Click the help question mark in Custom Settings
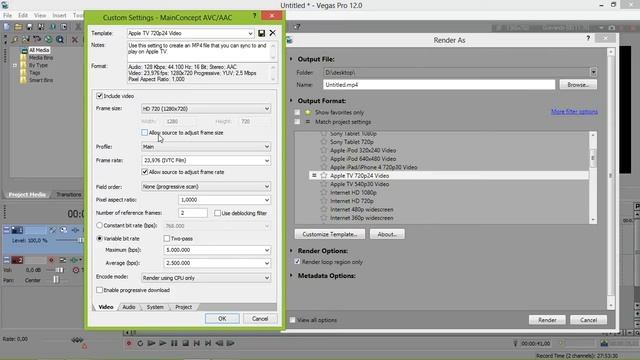 pos(254,16)
